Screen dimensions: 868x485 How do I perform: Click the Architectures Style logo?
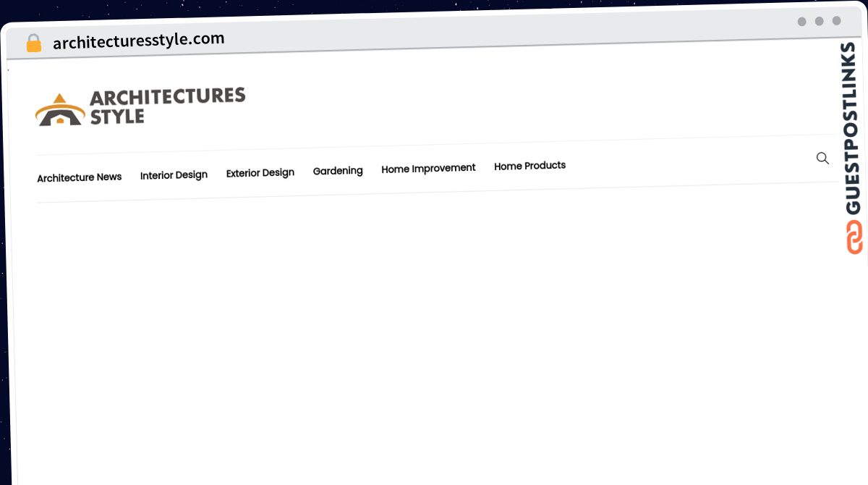click(x=140, y=107)
